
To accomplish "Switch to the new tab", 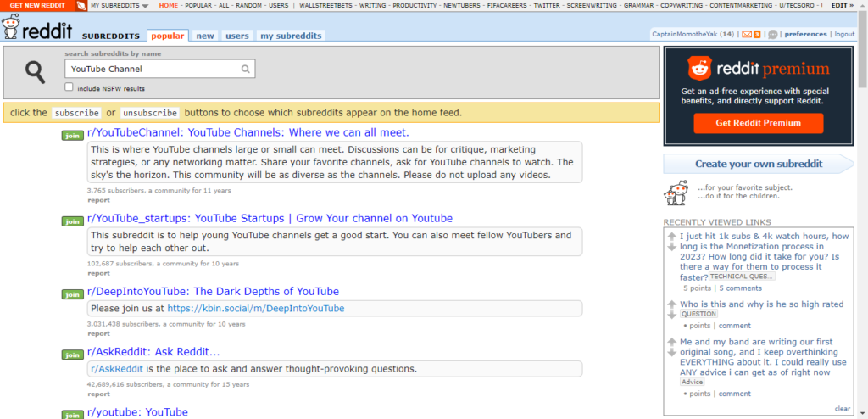I will pyautogui.click(x=205, y=36).
